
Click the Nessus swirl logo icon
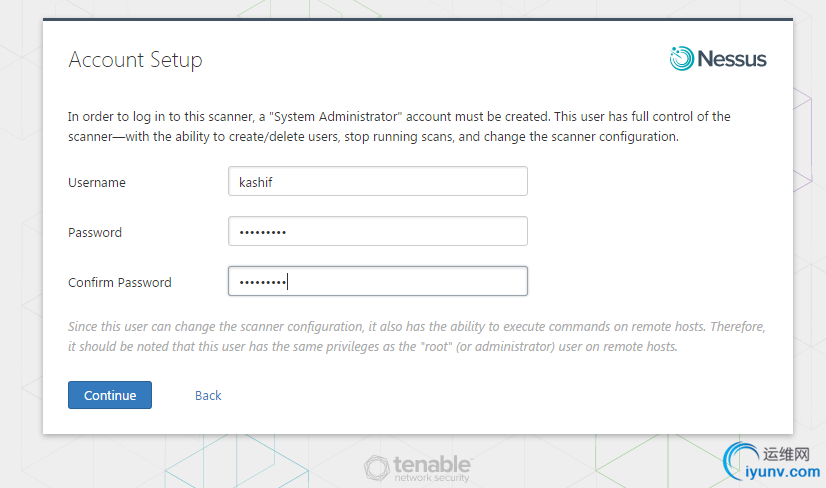tap(682, 58)
